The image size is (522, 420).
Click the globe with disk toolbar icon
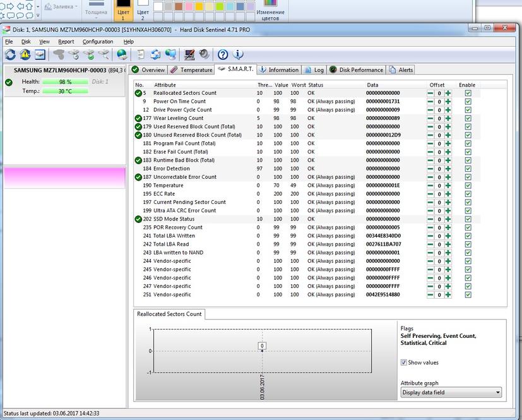pyautogui.click(x=122, y=54)
